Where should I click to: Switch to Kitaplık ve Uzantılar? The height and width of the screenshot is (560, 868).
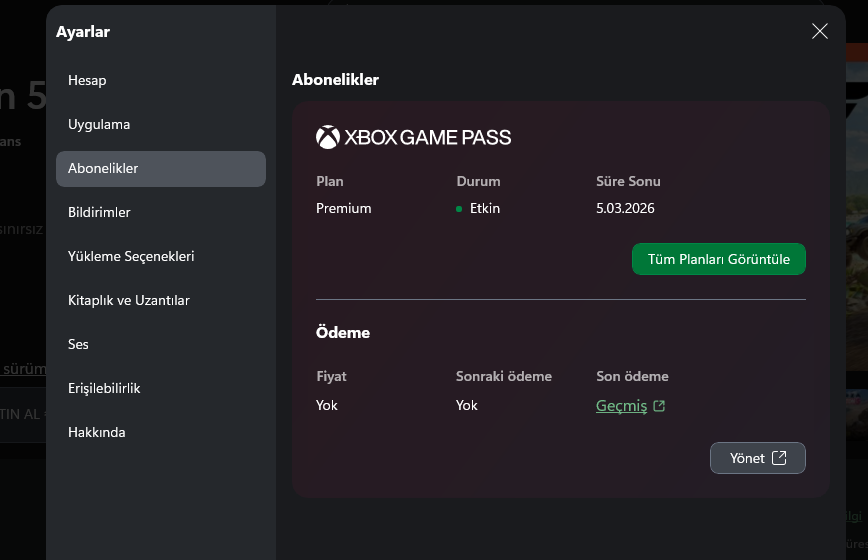pyautogui.click(x=161, y=300)
